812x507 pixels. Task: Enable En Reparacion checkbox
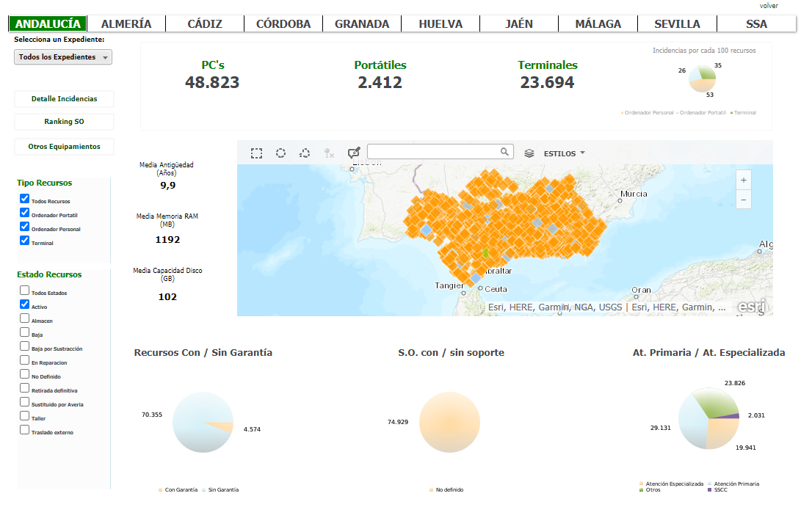(x=24, y=360)
